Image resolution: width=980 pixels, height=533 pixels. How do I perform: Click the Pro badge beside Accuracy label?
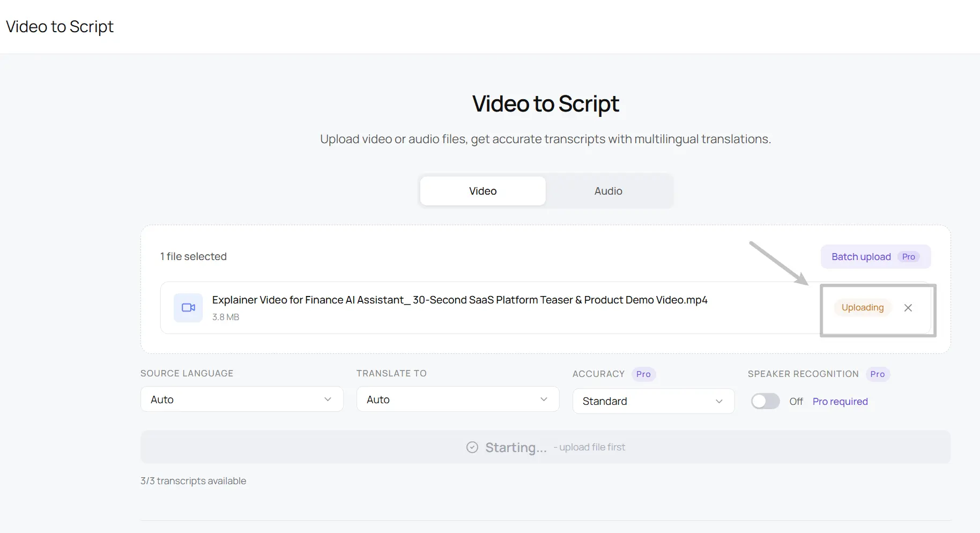click(x=643, y=374)
